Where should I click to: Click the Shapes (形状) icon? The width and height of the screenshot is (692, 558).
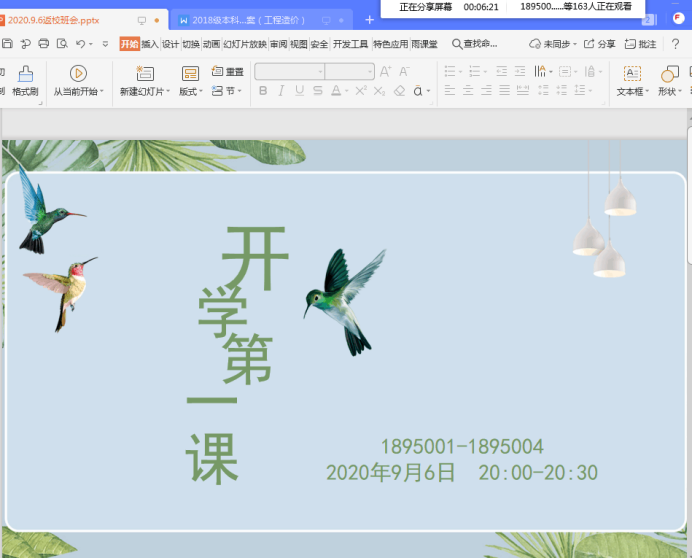[x=668, y=74]
